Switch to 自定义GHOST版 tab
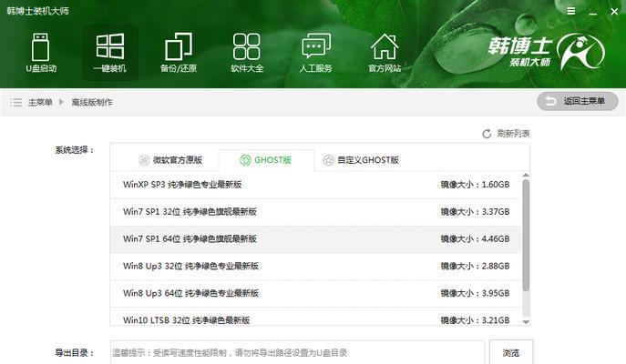This screenshot has height=364, width=626. pyautogui.click(x=362, y=160)
